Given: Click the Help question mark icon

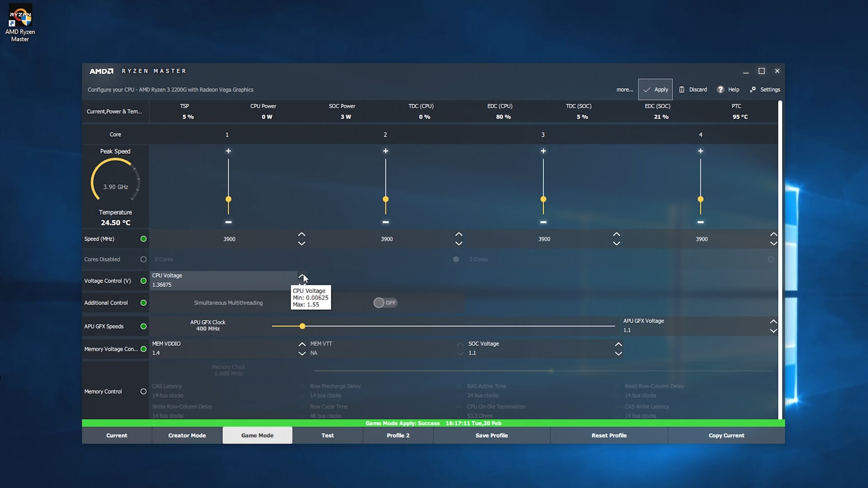Looking at the screenshot, I should pyautogui.click(x=720, y=89).
